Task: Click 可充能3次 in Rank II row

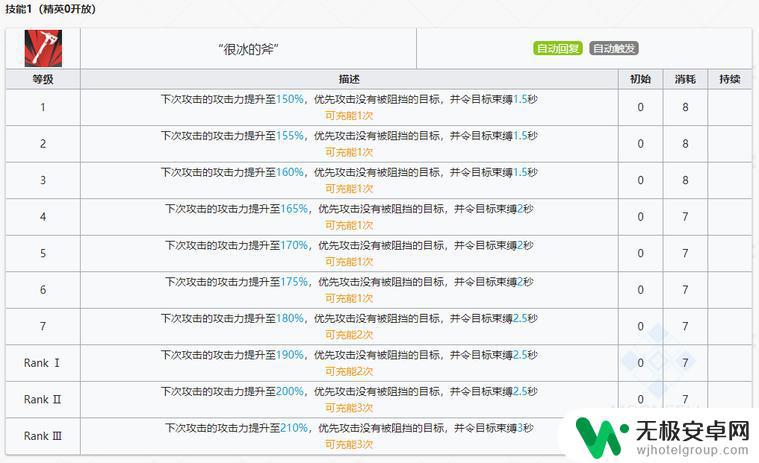Action: (349, 408)
